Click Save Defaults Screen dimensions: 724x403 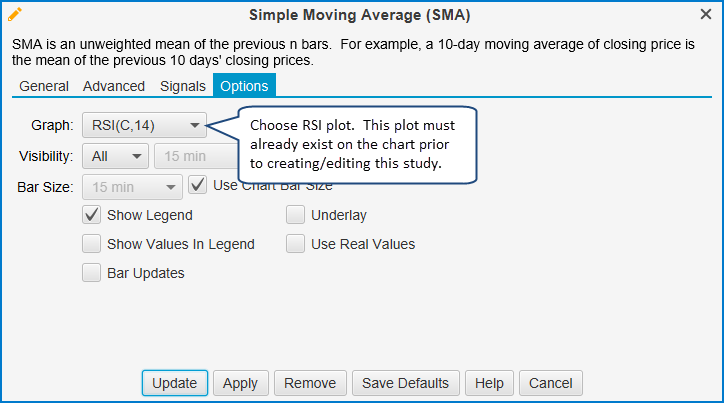point(406,383)
